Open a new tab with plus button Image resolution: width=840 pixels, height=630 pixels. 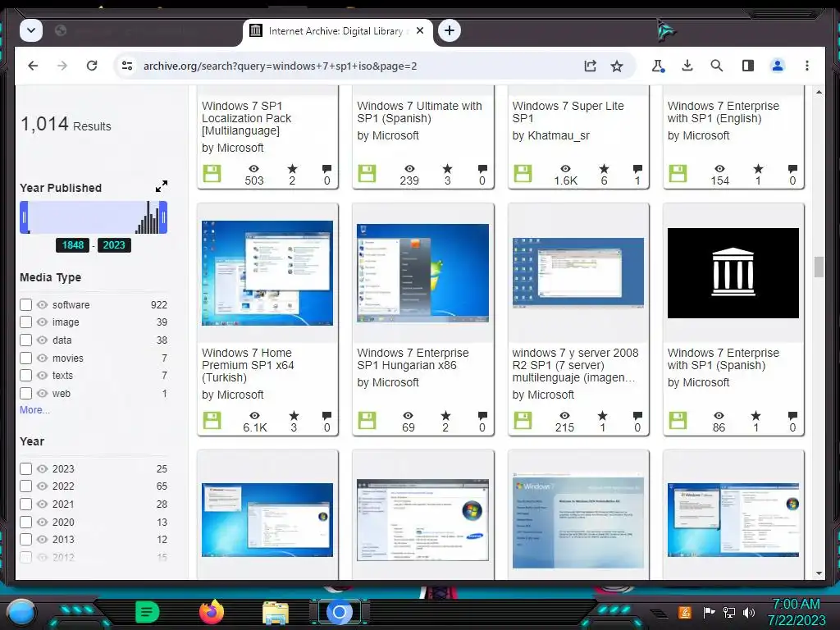(x=450, y=30)
